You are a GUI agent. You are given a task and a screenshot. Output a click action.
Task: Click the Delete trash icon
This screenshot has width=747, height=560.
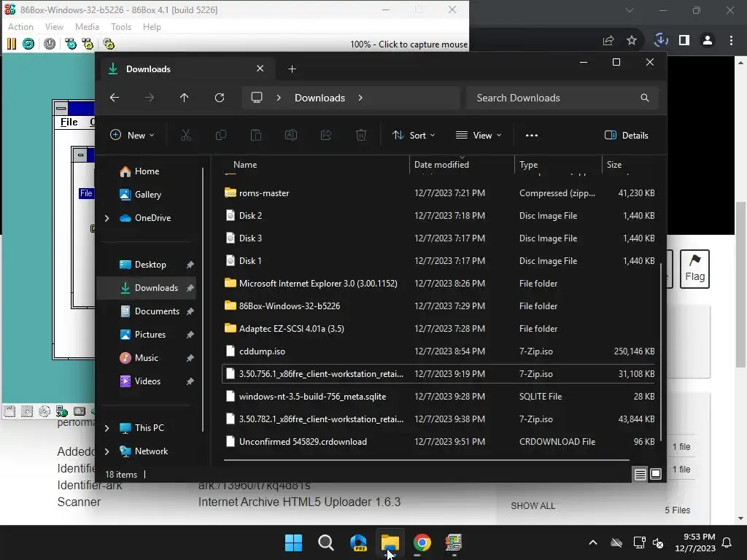pos(361,135)
